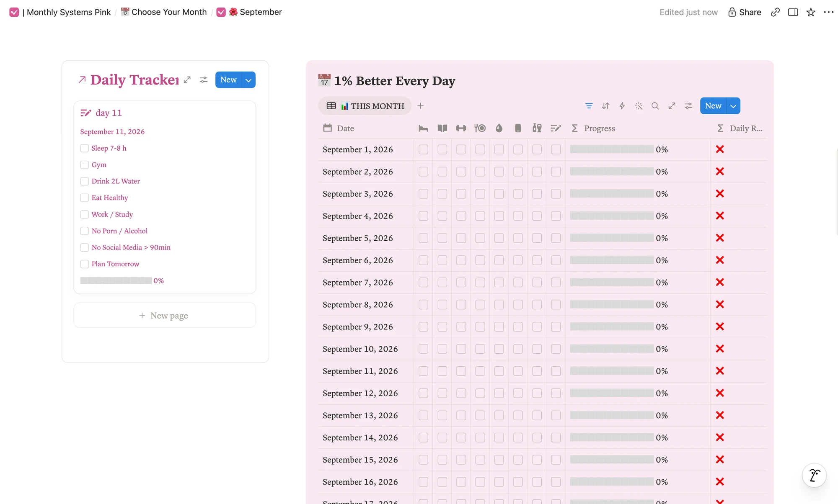Screen dimensions: 838x504
Task: Tick the Plan Tomorrow checkbox
Action: (84, 264)
